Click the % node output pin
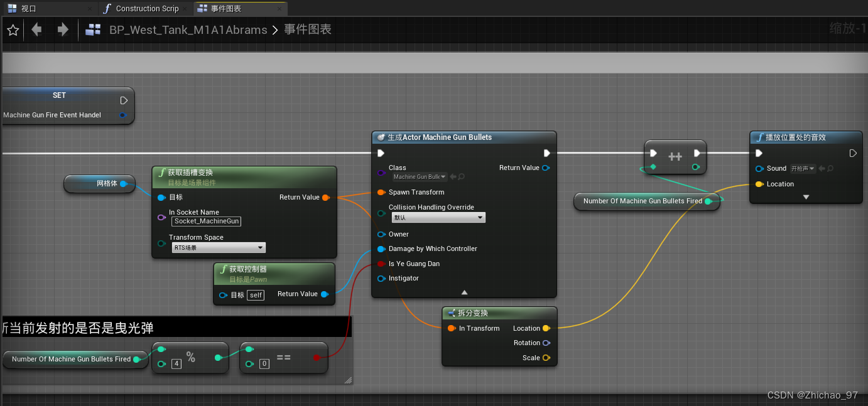This screenshot has width=868, height=406. point(218,358)
